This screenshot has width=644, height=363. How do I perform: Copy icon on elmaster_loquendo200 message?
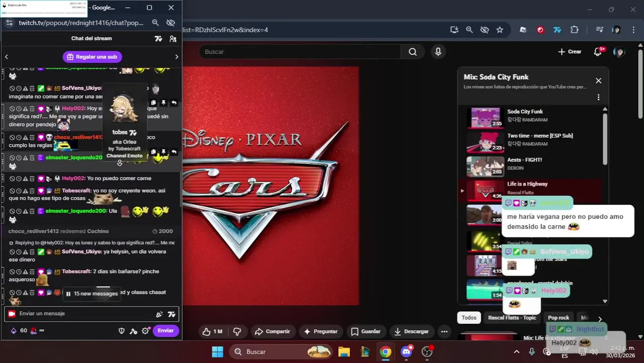(153, 152)
